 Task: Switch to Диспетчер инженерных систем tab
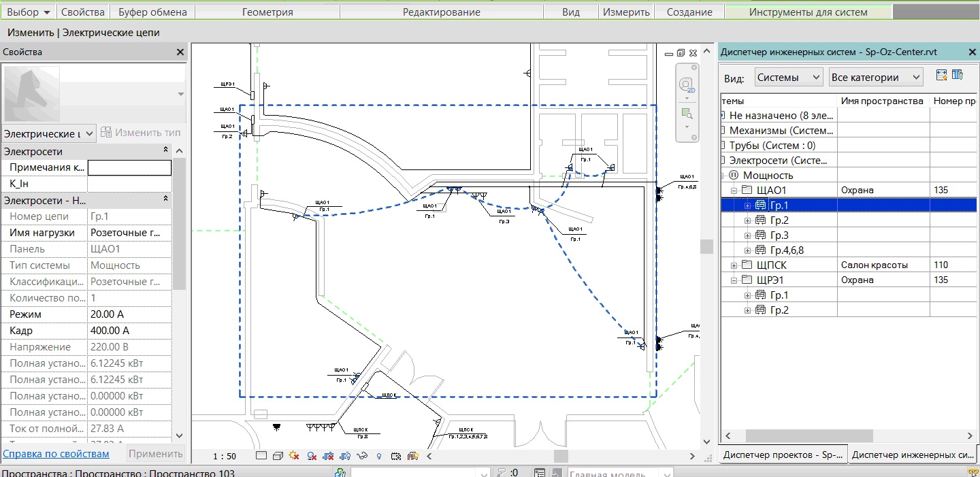click(913, 455)
